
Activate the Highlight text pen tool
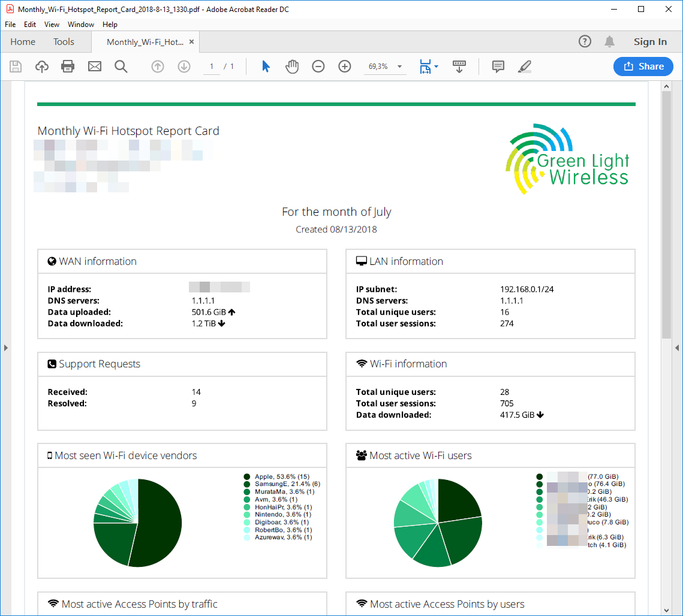point(525,67)
